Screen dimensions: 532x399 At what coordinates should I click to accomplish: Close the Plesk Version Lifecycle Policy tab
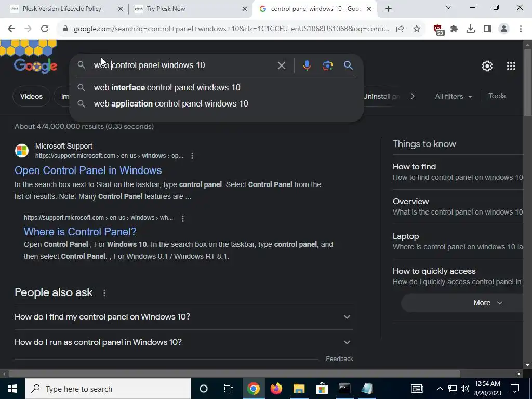tap(120, 9)
